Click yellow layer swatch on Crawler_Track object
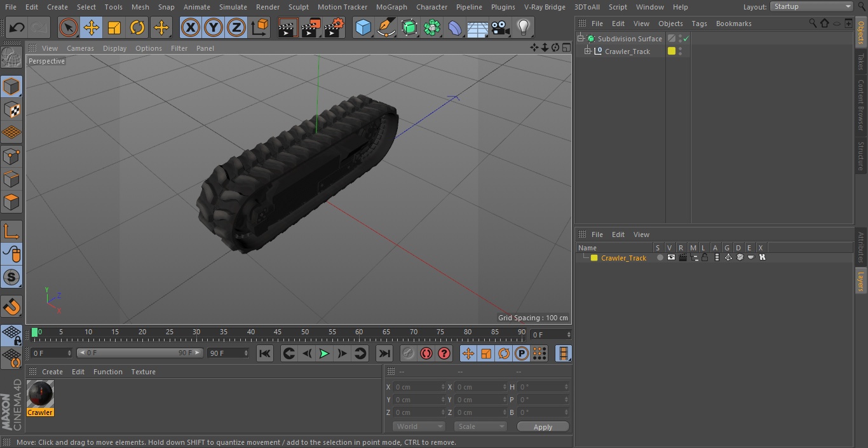Image resolution: width=868 pixels, height=448 pixels. click(x=671, y=51)
